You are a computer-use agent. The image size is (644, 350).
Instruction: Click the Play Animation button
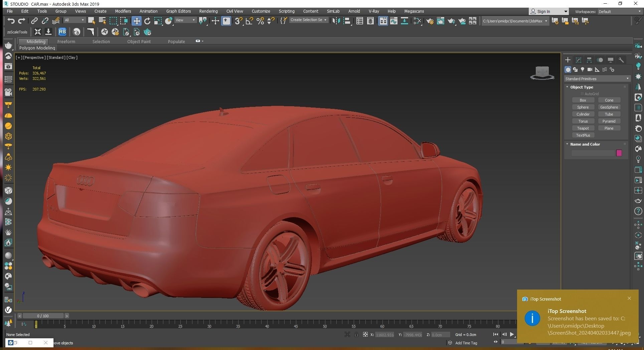pyautogui.click(x=512, y=334)
